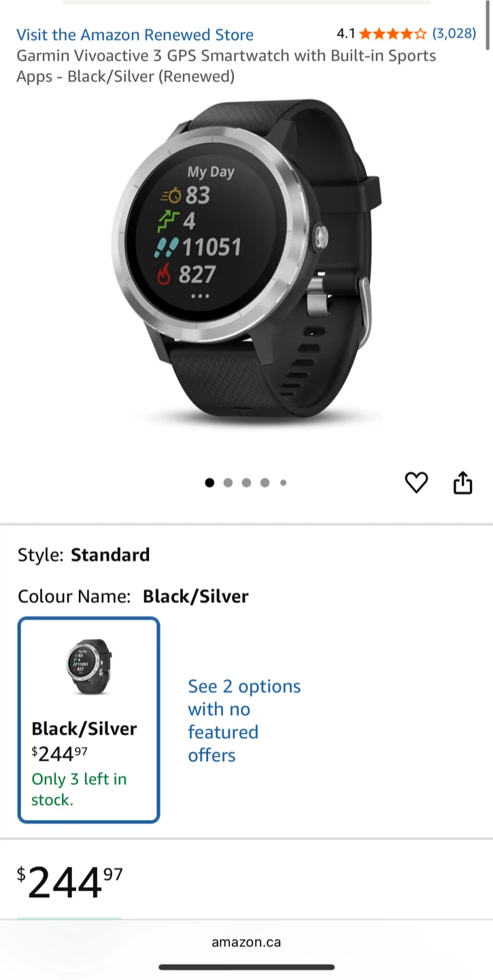The width and height of the screenshot is (493, 980).
Task: Click the 4.1 rating number
Action: point(346,33)
